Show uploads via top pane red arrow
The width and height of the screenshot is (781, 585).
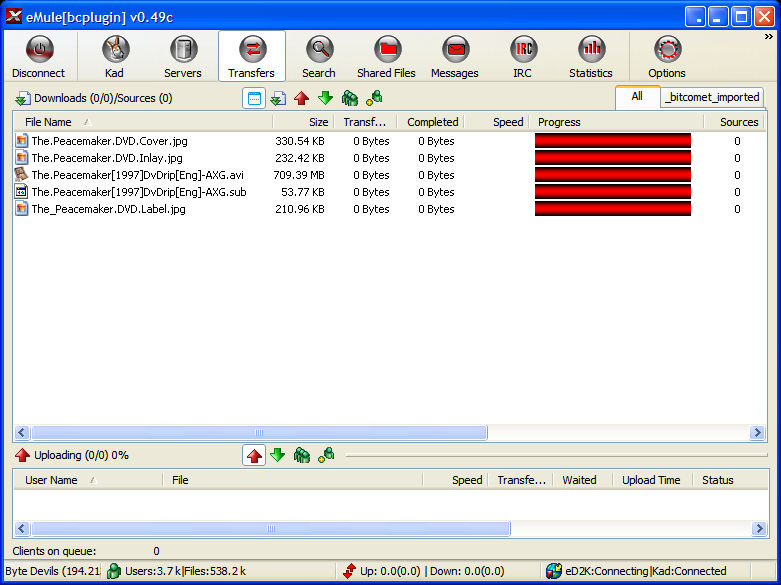click(x=302, y=98)
